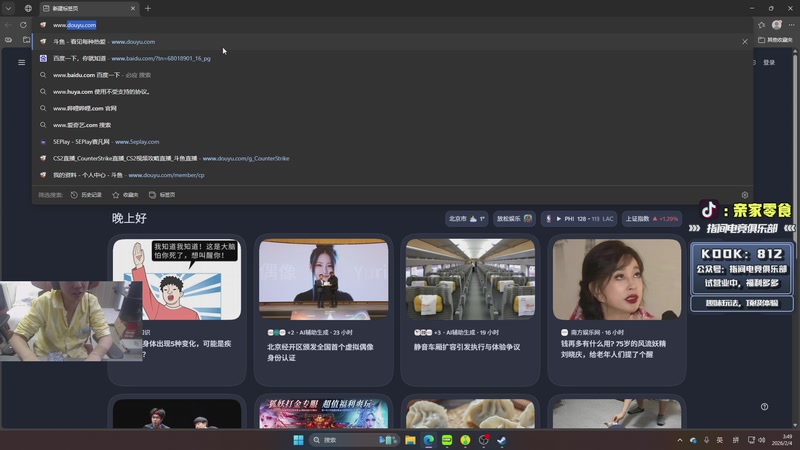Open File Explorer from taskbar
Viewport: 800px width, 450px height.
pyautogui.click(x=410, y=440)
